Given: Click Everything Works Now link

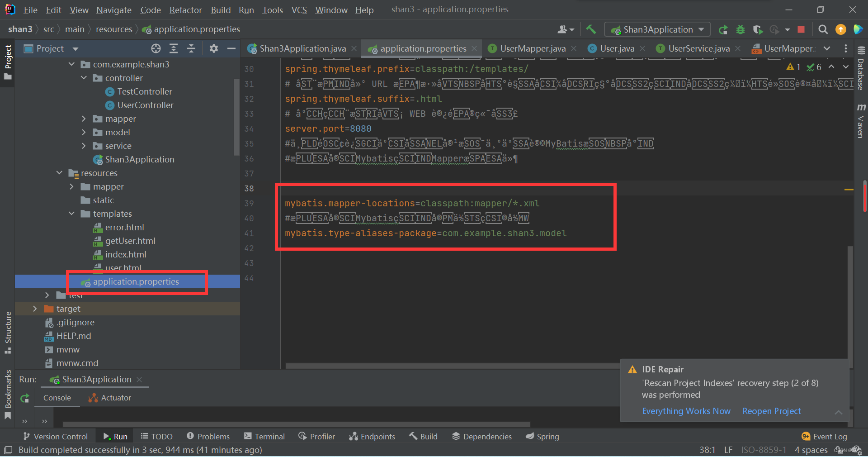Looking at the screenshot, I should point(686,411).
